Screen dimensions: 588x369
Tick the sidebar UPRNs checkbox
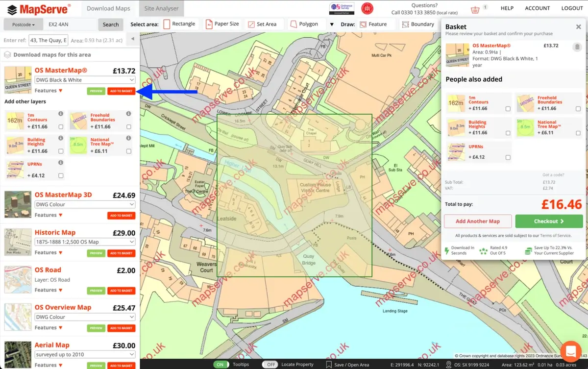click(x=61, y=175)
